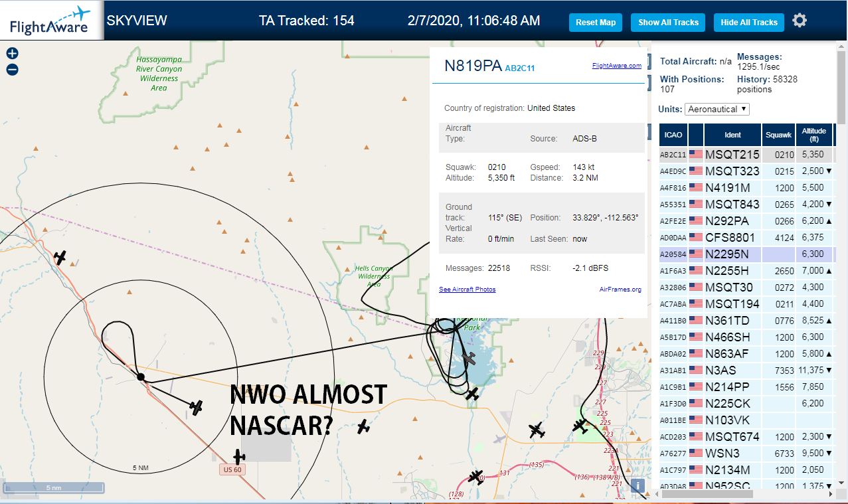Click the altitude value 8,525
The height and width of the screenshot is (504, 848).
point(813,320)
